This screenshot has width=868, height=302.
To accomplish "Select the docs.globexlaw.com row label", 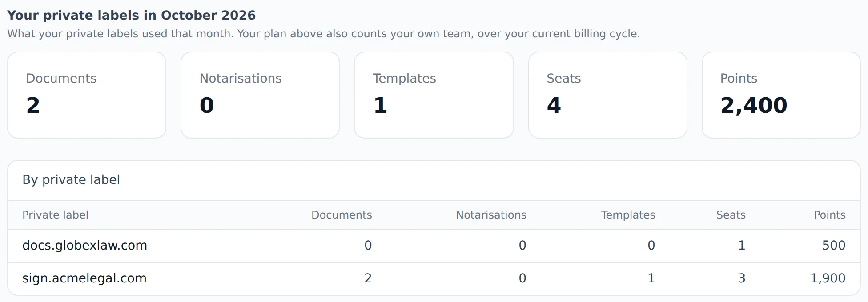I will tap(84, 245).
